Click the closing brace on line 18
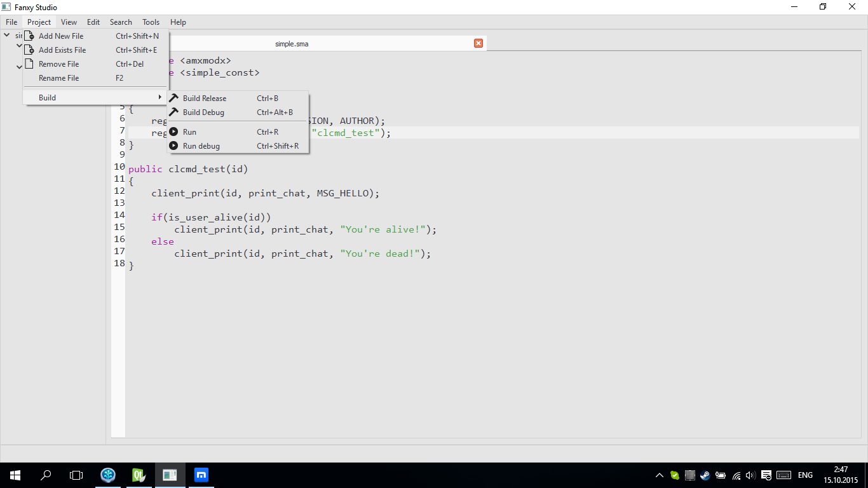868x488 pixels. (x=132, y=266)
